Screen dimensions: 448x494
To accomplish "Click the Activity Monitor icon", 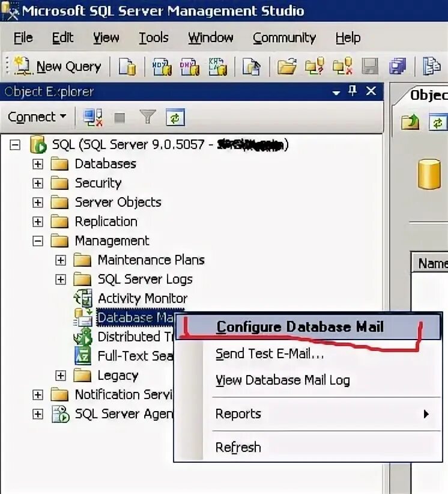I will [83, 298].
